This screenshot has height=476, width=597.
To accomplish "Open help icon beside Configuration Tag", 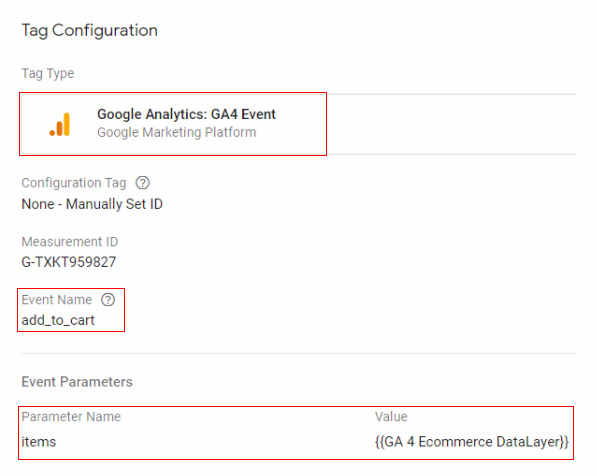I will [143, 183].
